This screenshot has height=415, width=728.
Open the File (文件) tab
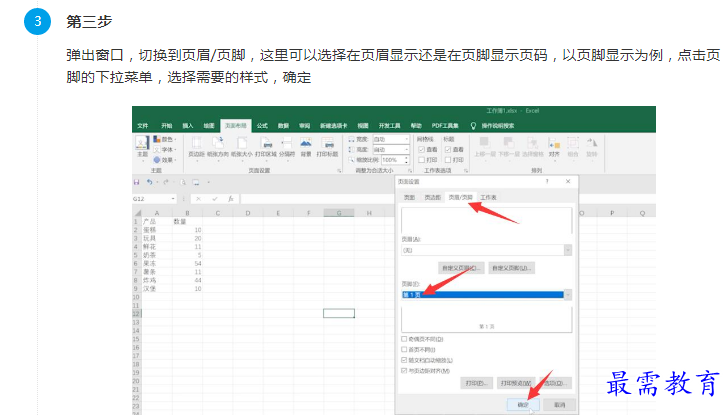(x=143, y=126)
